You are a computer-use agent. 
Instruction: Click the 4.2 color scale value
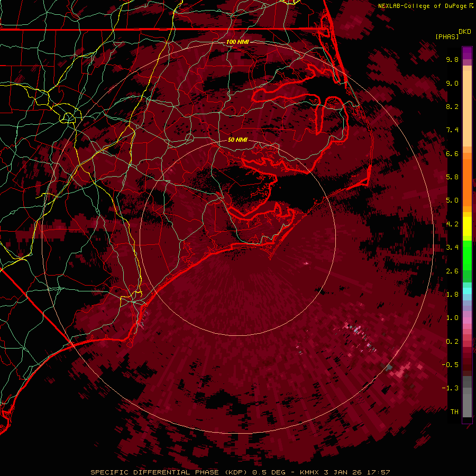tap(452, 224)
